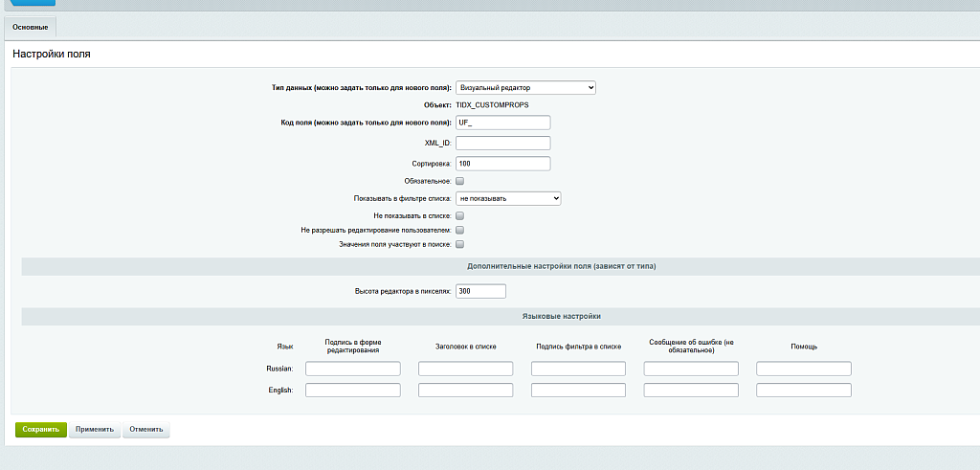Click English error message input field
The height and width of the screenshot is (470, 980).
pyautogui.click(x=691, y=390)
